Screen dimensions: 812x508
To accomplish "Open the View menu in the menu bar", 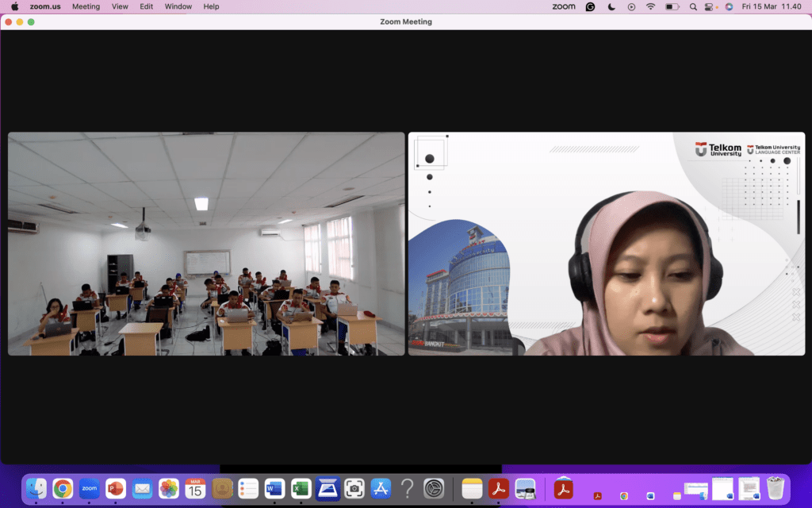I will 120,6.
